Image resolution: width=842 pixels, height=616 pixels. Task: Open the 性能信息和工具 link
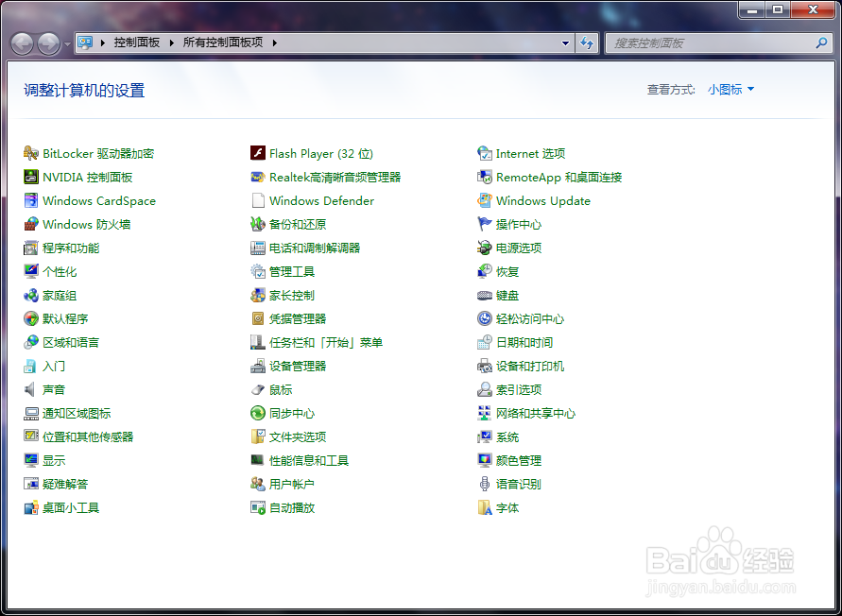(309, 461)
